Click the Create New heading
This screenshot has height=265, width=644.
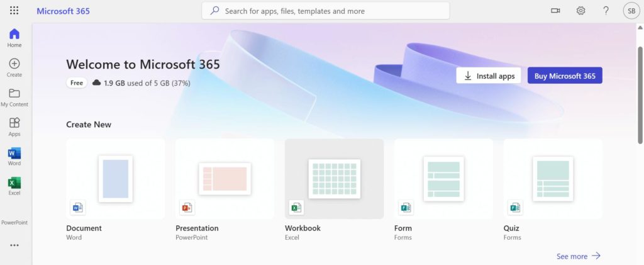coord(89,125)
